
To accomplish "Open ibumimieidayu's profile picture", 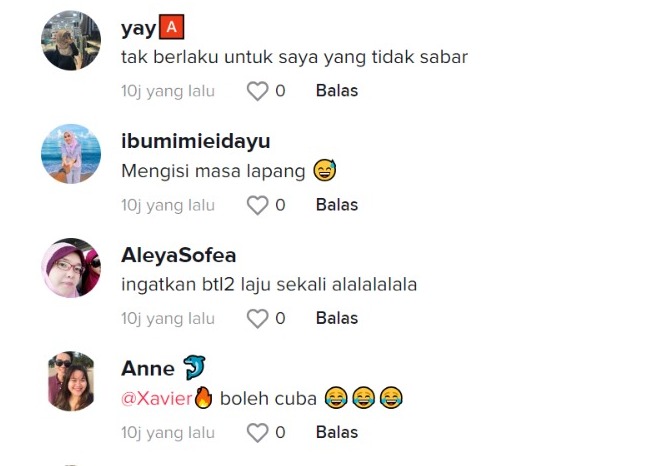I will (71, 154).
